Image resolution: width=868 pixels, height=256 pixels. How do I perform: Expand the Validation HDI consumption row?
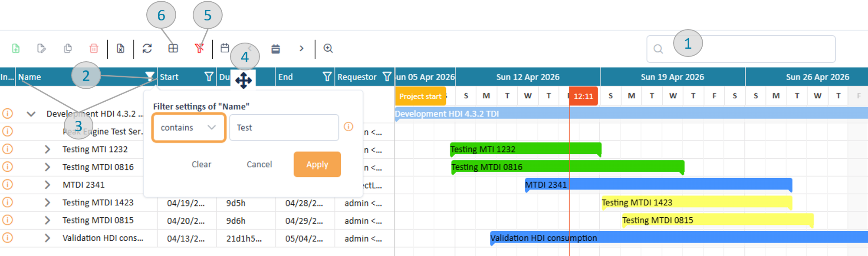[x=47, y=238]
